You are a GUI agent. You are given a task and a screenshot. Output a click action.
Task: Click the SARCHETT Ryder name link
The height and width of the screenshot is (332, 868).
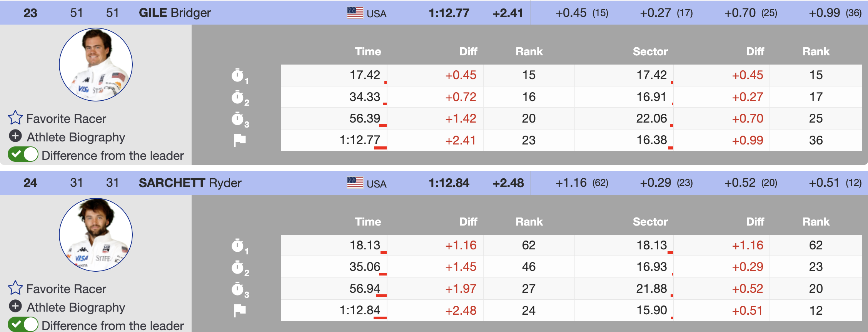(190, 183)
